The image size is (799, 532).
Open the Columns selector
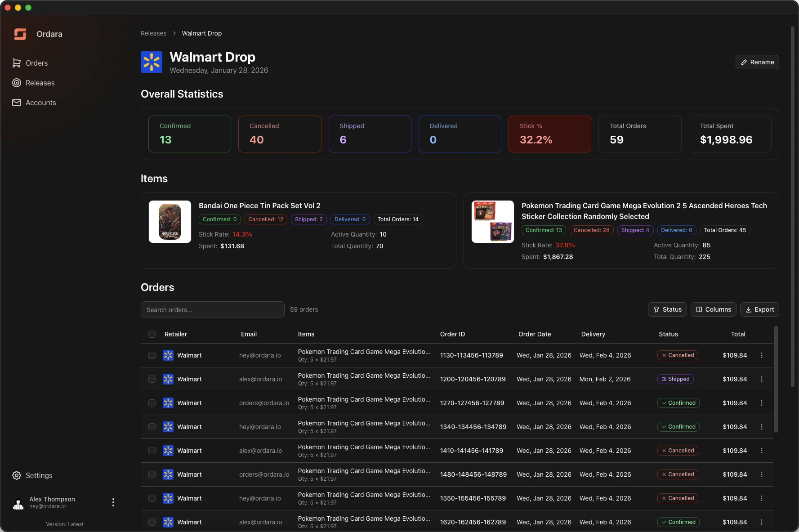(714, 309)
